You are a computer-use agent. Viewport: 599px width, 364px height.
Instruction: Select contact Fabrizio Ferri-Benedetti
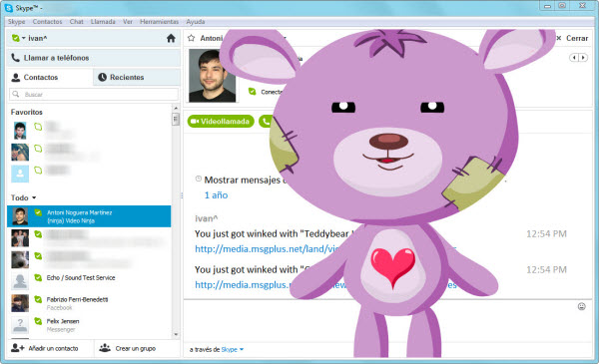[89, 303]
